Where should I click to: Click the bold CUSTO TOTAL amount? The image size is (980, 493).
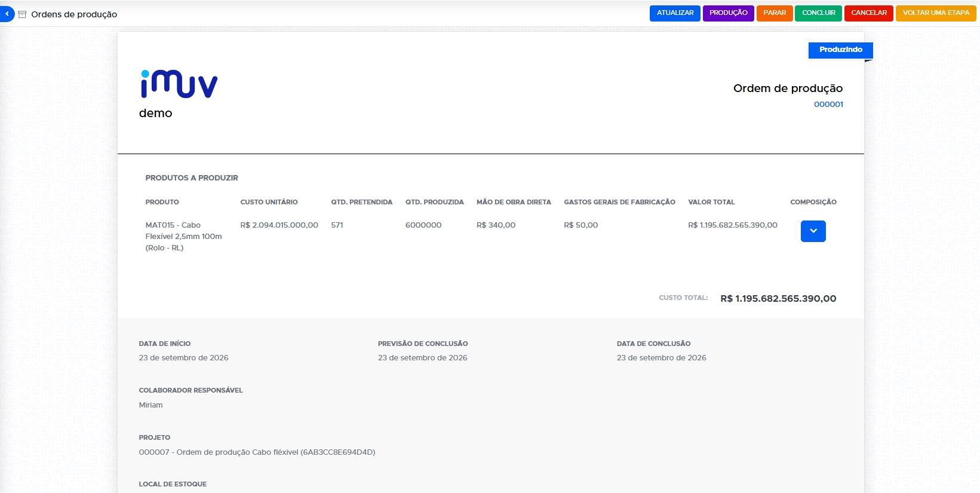point(778,299)
